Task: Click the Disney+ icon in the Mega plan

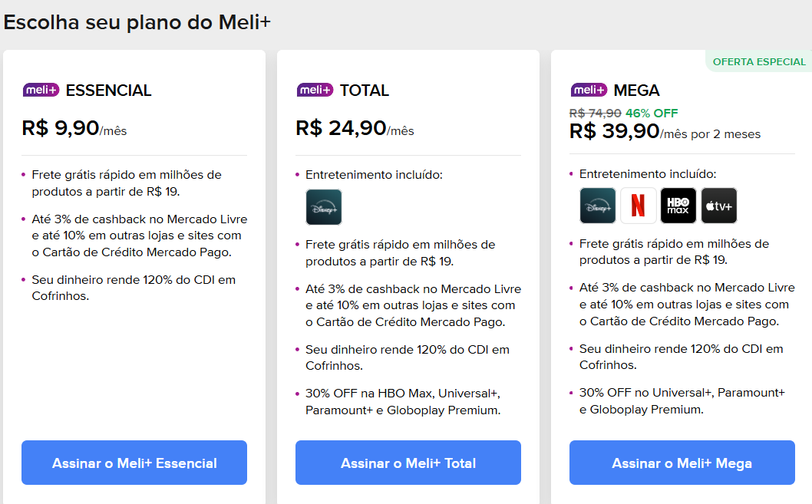Action: (597, 206)
